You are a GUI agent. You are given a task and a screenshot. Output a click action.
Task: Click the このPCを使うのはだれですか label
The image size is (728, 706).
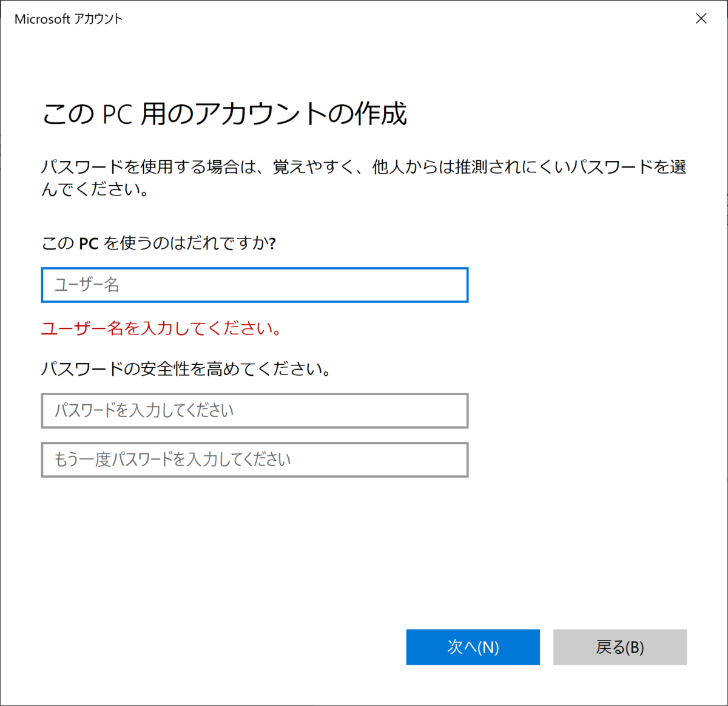(159, 242)
